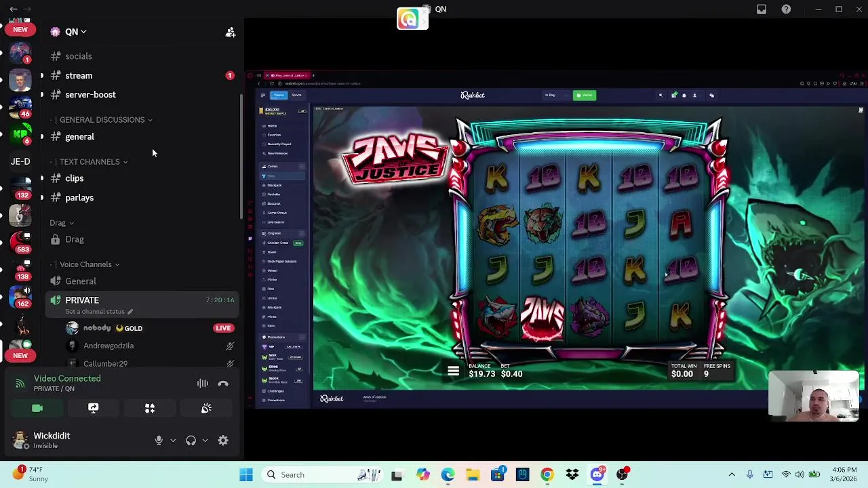Screen dimensions: 868x488
Task: Open the socials channel
Action: [141, 56]
